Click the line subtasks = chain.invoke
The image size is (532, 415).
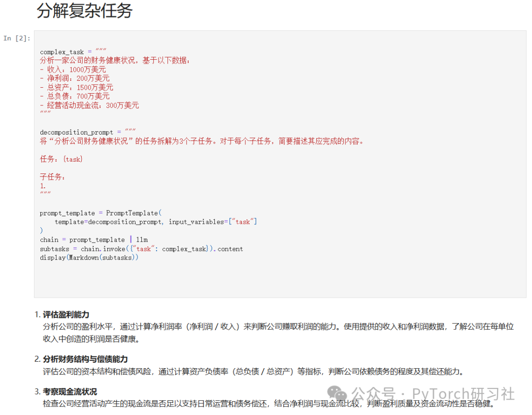pyautogui.click(x=141, y=249)
